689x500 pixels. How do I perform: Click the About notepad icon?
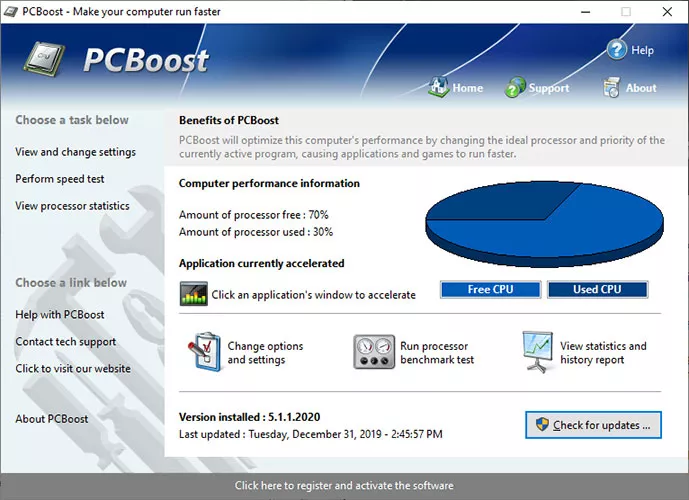click(612, 87)
